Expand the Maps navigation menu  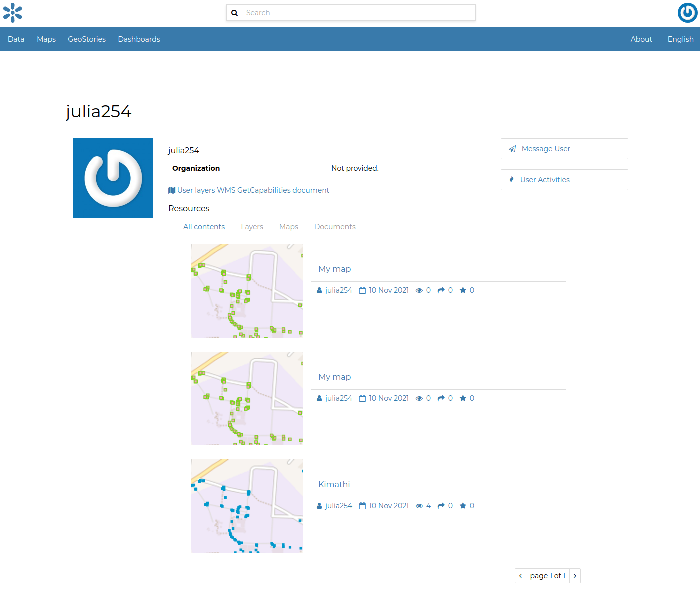click(x=46, y=39)
